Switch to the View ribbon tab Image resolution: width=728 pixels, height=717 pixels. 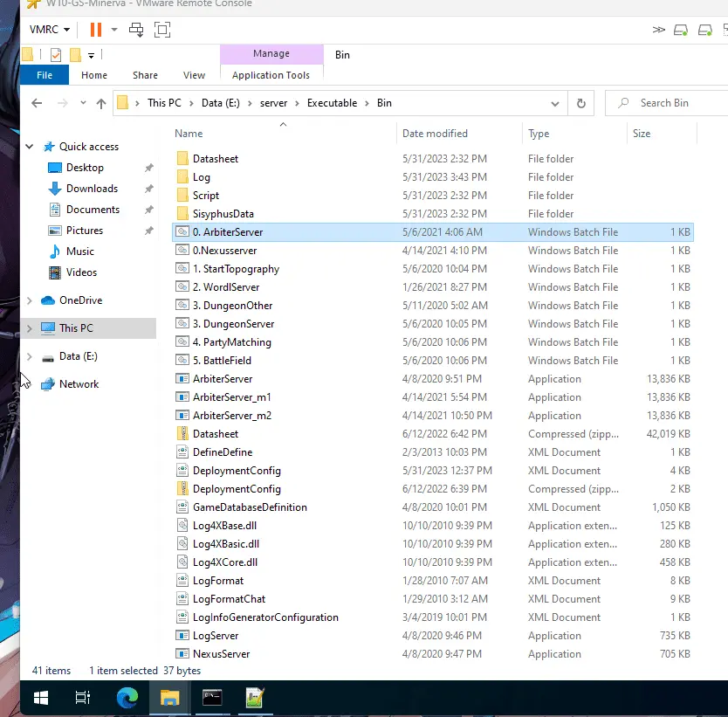[194, 75]
